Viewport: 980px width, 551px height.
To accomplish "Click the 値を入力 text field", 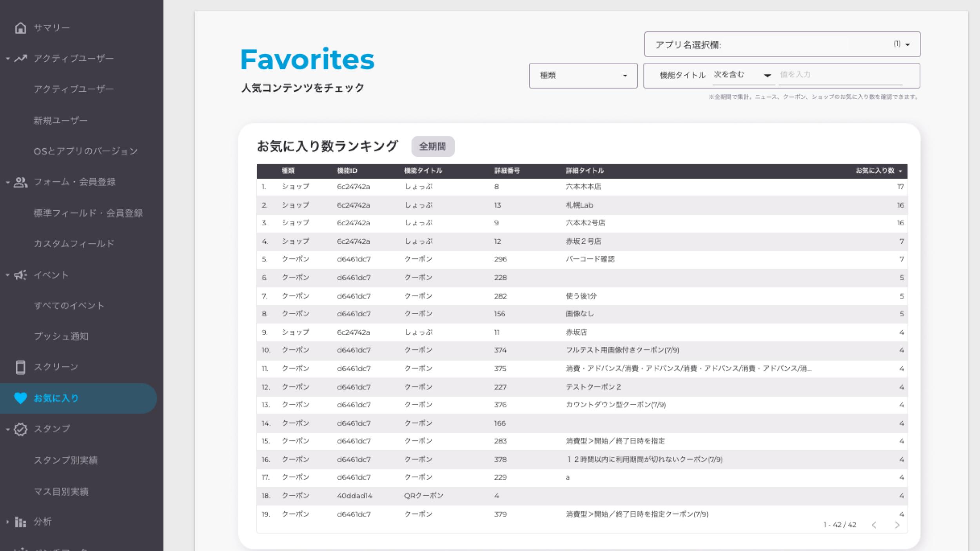I will tap(840, 75).
